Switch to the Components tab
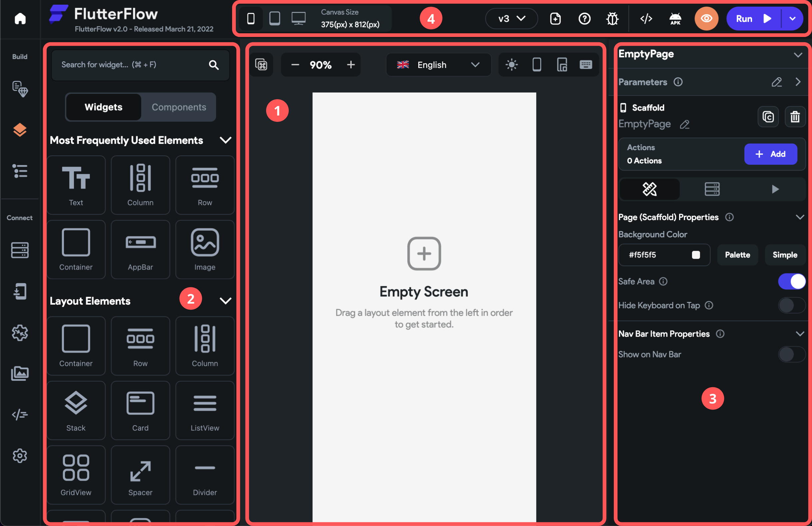Image resolution: width=812 pixels, height=526 pixels. (x=179, y=107)
